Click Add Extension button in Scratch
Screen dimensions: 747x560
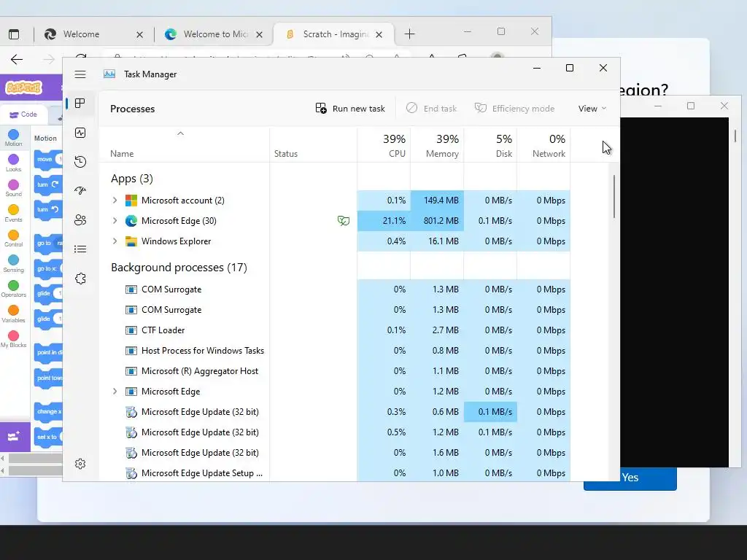click(15, 437)
